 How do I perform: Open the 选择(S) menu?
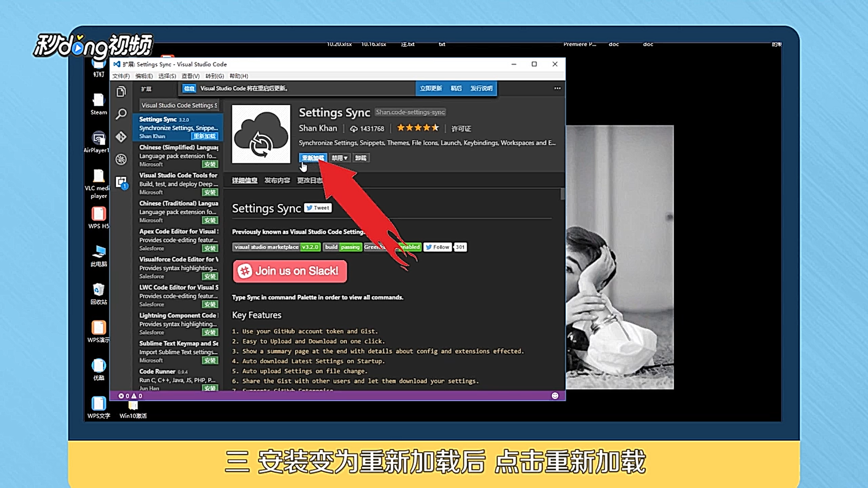[167, 76]
